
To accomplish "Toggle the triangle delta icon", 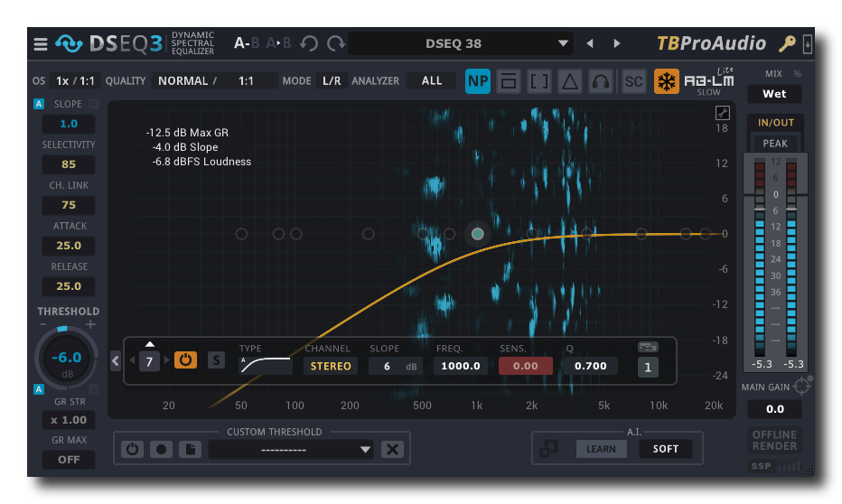I will point(569,81).
